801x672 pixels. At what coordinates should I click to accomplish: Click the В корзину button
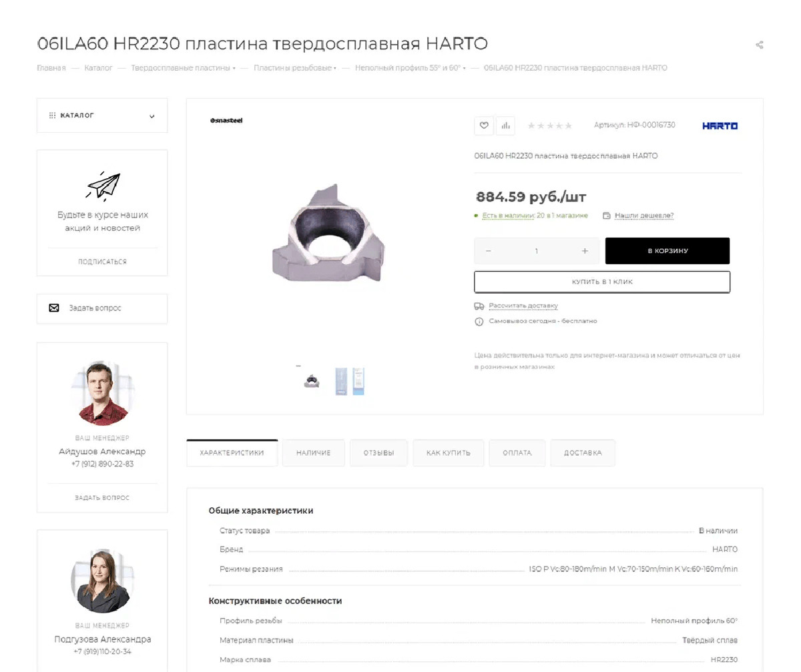pos(667,251)
